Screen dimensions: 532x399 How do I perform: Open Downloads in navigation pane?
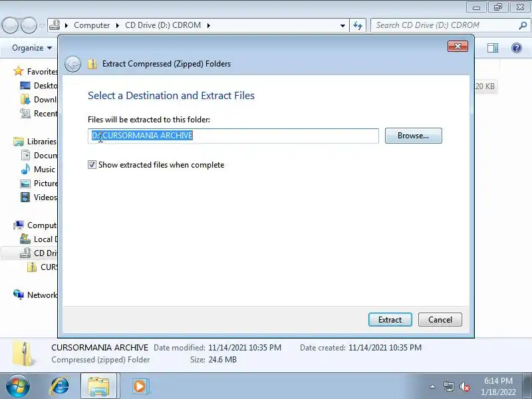click(45, 99)
